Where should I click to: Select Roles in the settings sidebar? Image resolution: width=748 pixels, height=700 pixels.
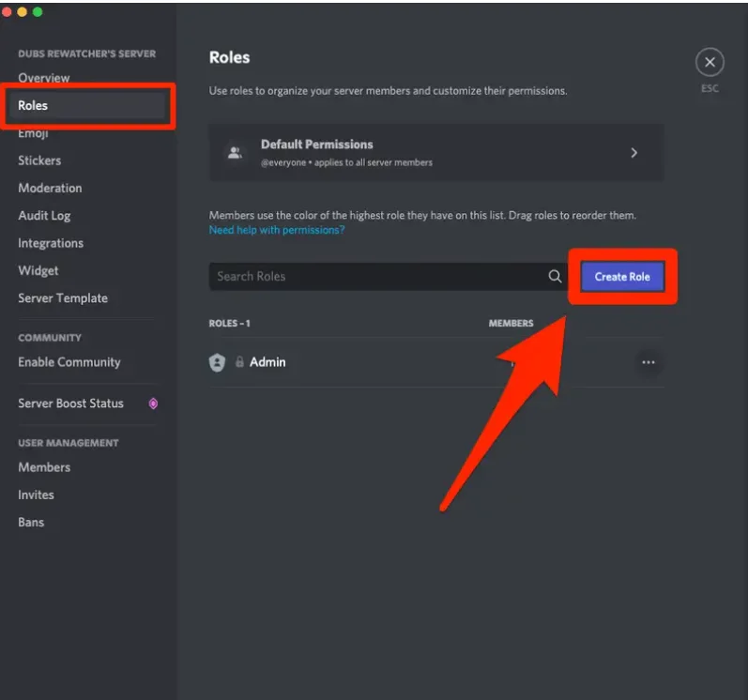pos(33,105)
